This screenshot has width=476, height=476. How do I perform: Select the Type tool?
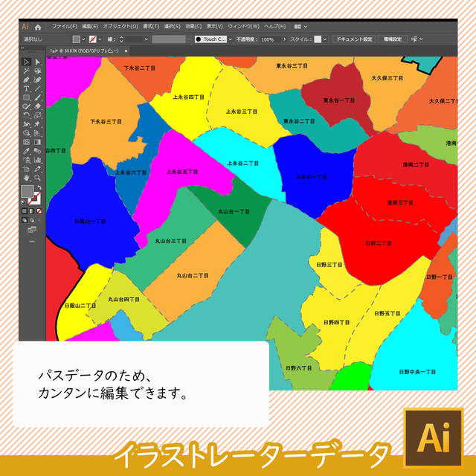[27, 89]
